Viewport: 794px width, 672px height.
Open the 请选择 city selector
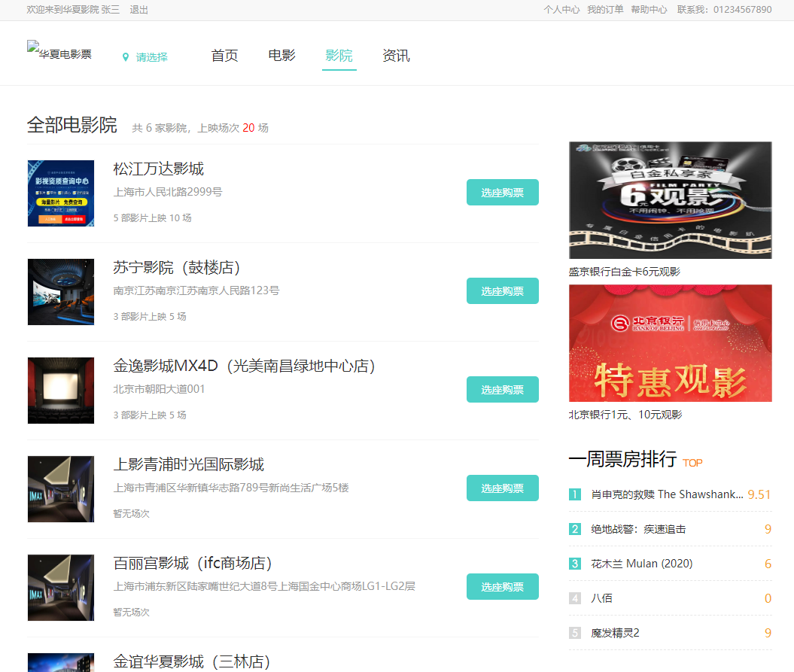click(151, 57)
